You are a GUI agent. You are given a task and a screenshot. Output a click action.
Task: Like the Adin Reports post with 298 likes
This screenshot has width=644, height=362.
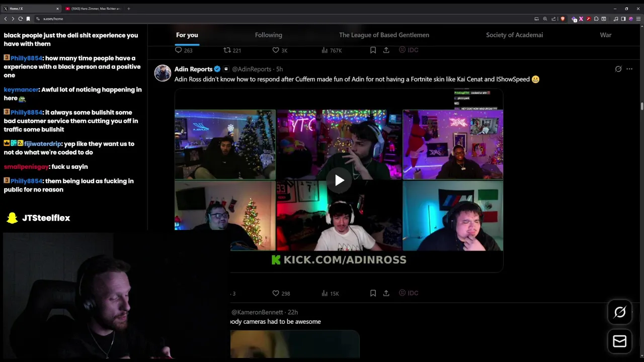click(x=281, y=293)
